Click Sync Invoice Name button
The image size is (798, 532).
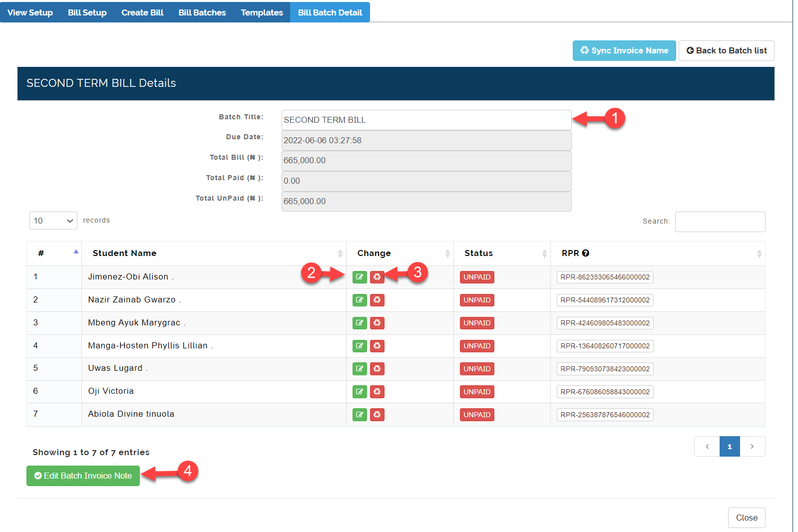tap(624, 50)
